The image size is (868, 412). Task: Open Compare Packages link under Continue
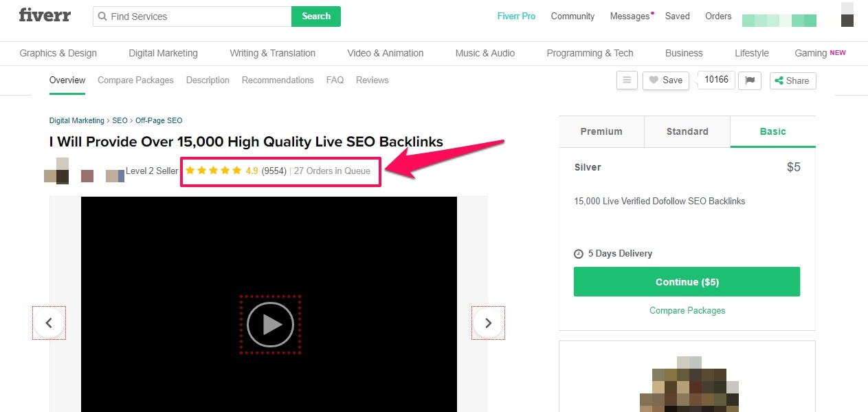pos(687,311)
